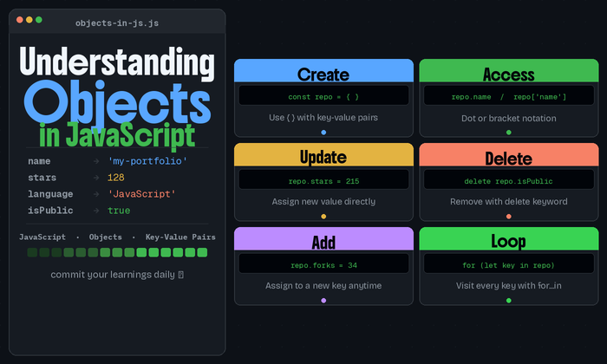Click the purple dot under Add card
The width and height of the screenshot is (607, 364).
323,300
